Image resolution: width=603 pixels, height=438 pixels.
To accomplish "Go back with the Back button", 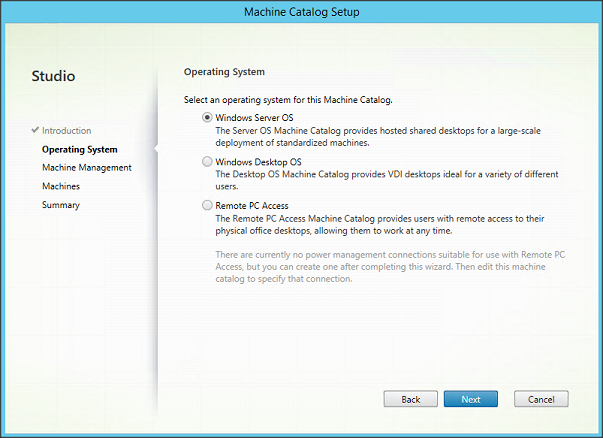I will [410, 399].
